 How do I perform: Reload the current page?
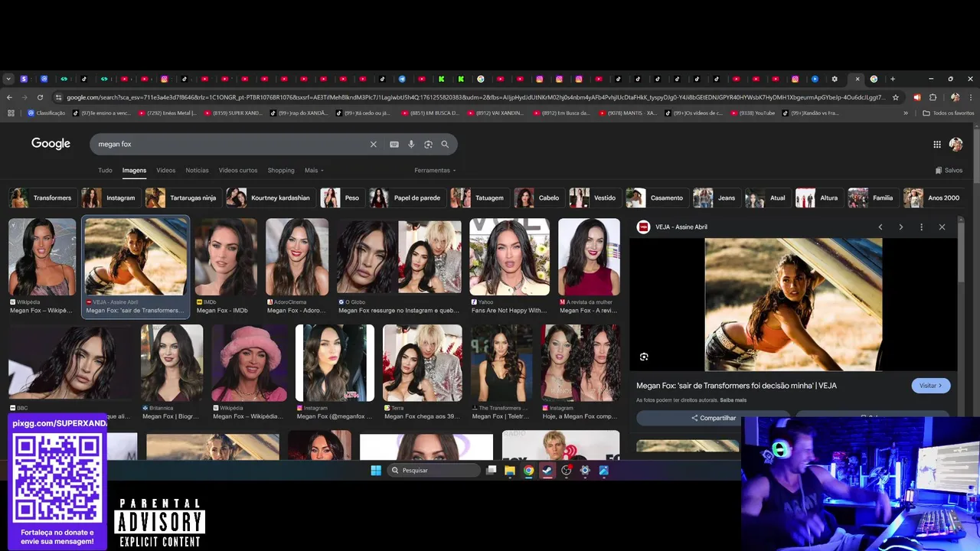(40, 97)
